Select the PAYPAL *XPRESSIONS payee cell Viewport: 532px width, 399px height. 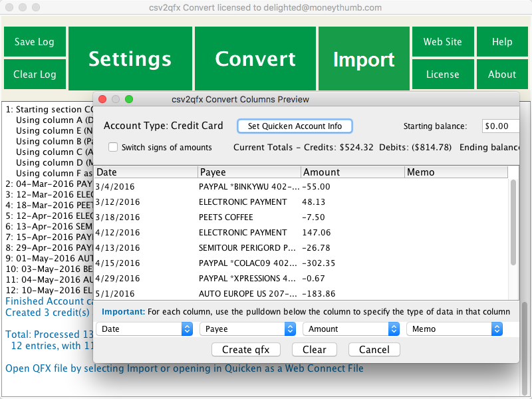249,278
